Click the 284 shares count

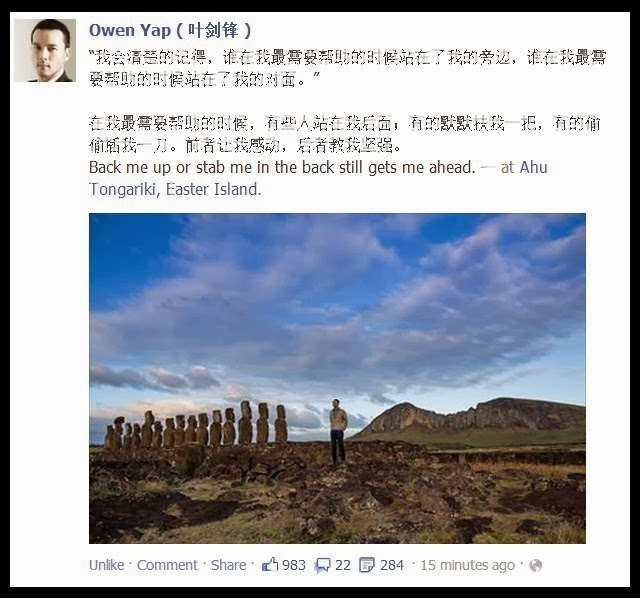click(x=392, y=565)
